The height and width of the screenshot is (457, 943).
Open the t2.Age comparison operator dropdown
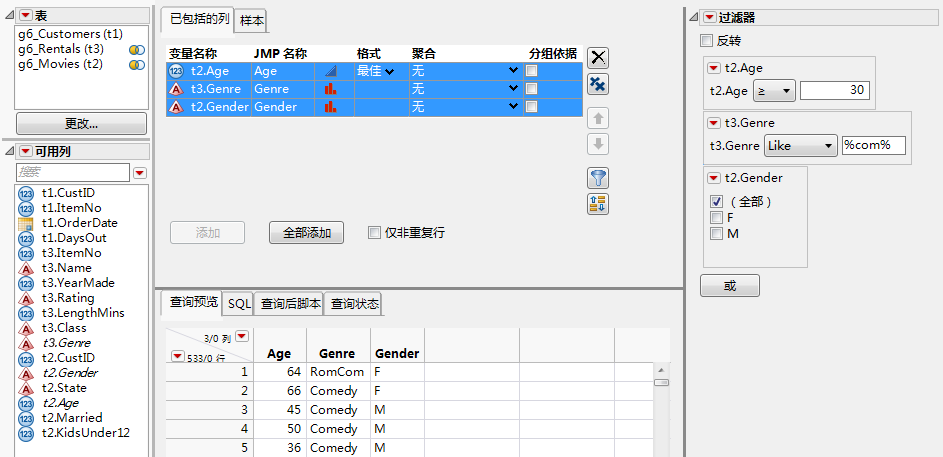coord(773,91)
